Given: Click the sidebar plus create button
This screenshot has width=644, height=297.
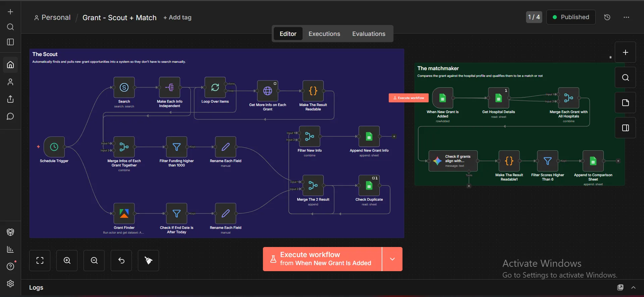Looking at the screenshot, I should (10, 12).
